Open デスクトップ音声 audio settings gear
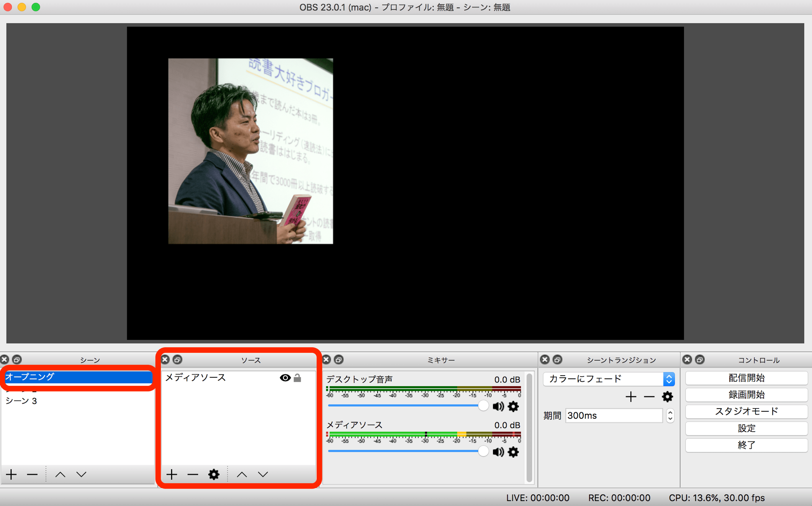The height and width of the screenshot is (506, 812). pyautogui.click(x=514, y=407)
